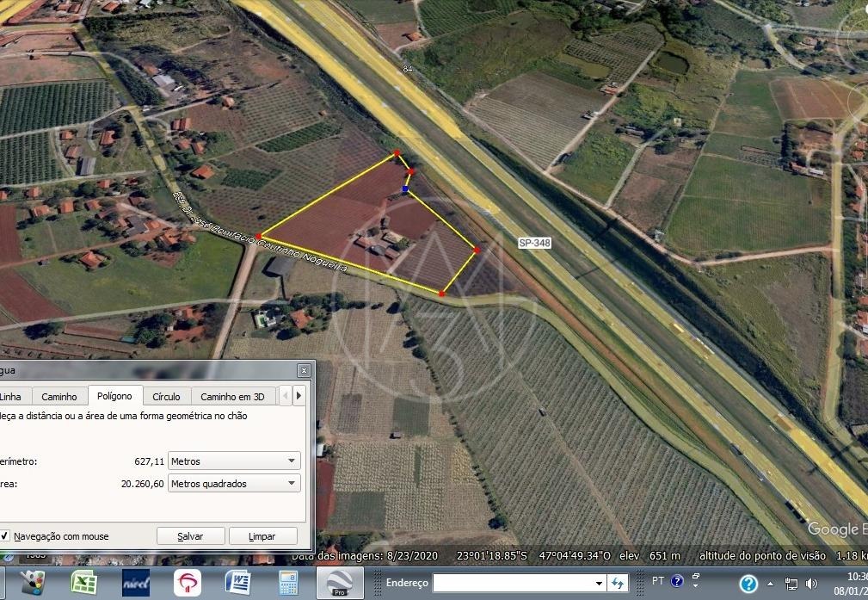
Task: Expand the Endereço address bar dropdown
Action: (600, 583)
